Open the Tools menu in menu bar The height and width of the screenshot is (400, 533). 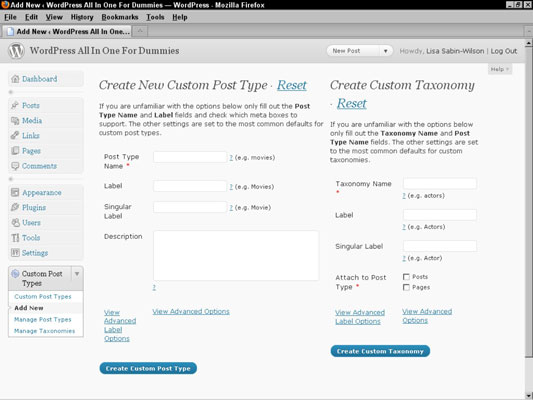click(x=155, y=17)
